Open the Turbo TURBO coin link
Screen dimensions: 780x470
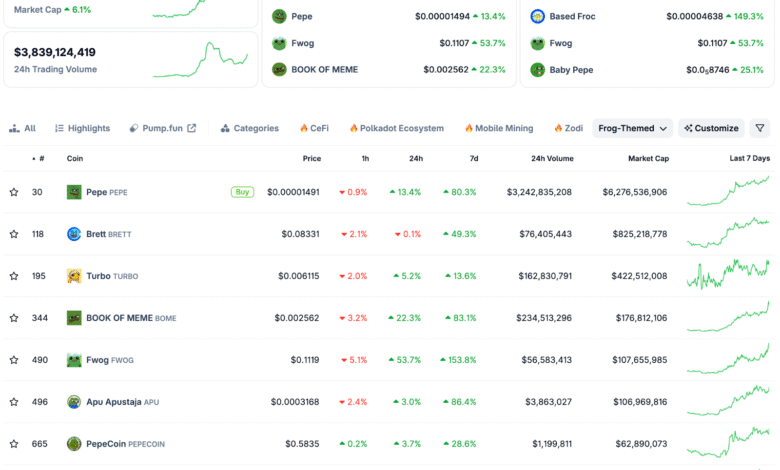pyautogui.click(x=112, y=276)
